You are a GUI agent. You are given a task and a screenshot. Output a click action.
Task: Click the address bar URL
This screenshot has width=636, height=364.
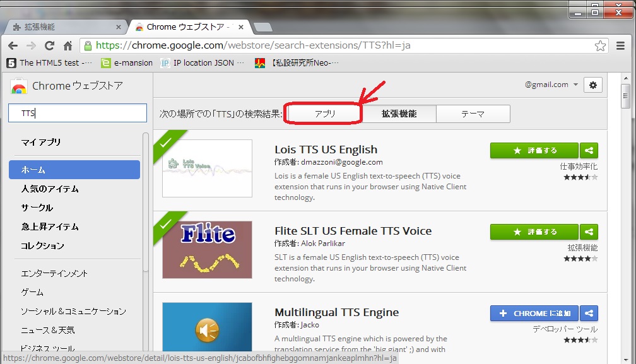[253, 45]
